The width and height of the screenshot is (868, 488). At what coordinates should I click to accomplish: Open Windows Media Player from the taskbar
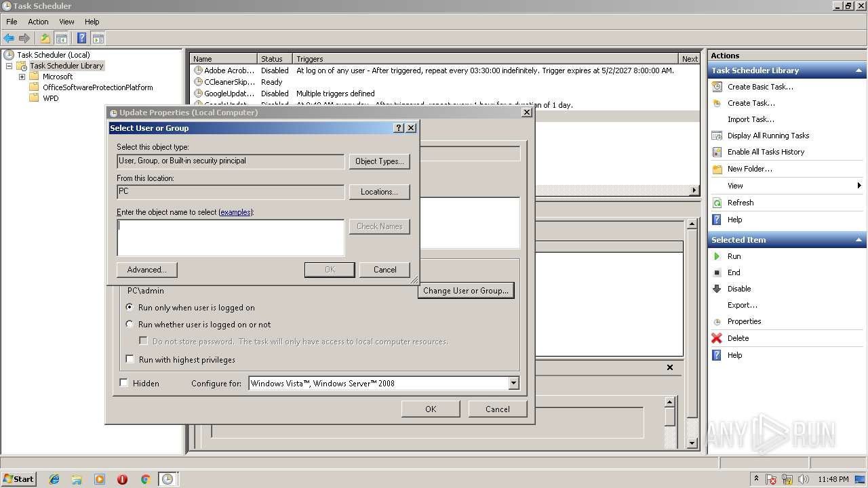(x=100, y=479)
